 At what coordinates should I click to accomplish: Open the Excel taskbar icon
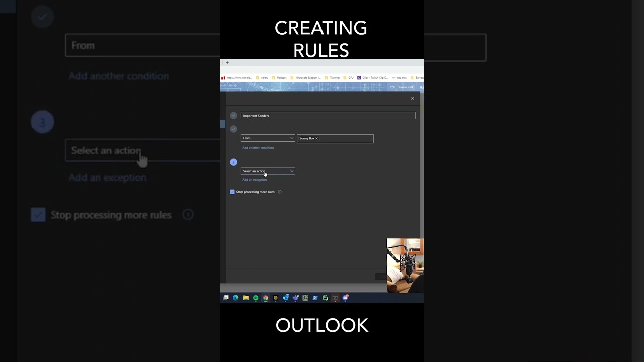pyautogui.click(x=335, y=298)
